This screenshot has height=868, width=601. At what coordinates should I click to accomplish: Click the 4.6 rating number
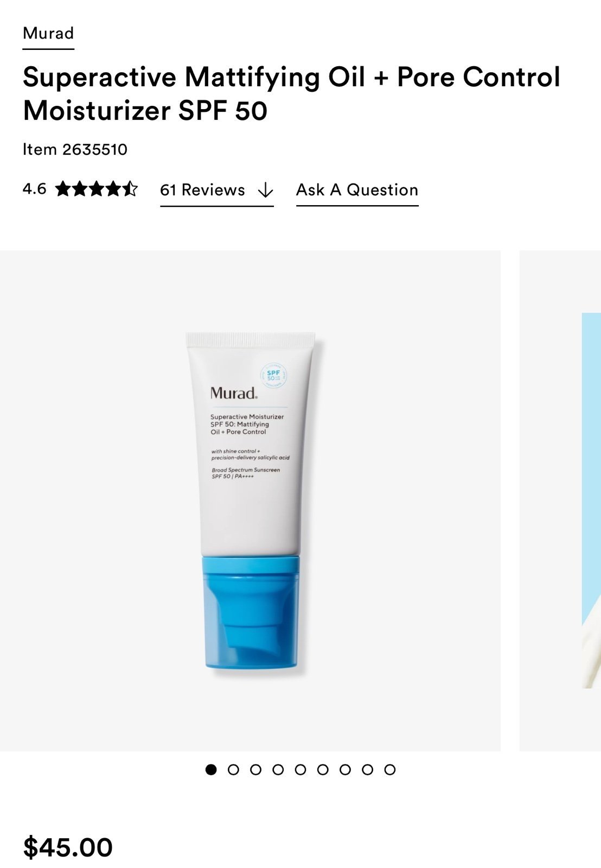pyautogui.click(x=34, y=189)
